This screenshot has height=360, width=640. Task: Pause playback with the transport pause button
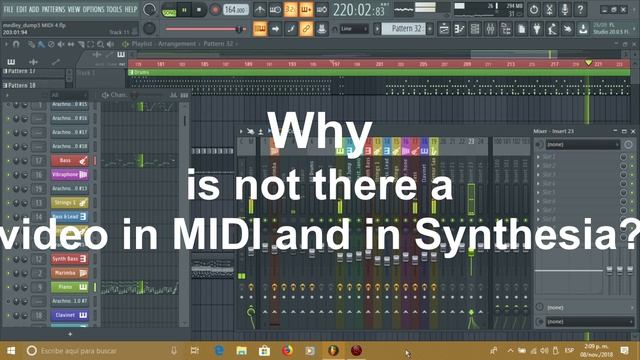[184, 10]
